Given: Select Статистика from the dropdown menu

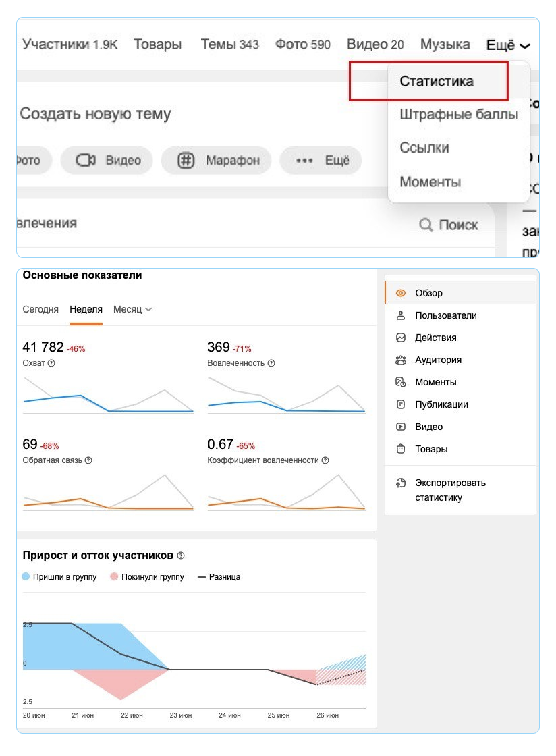Looking at the screenshot, I should 437,82.
